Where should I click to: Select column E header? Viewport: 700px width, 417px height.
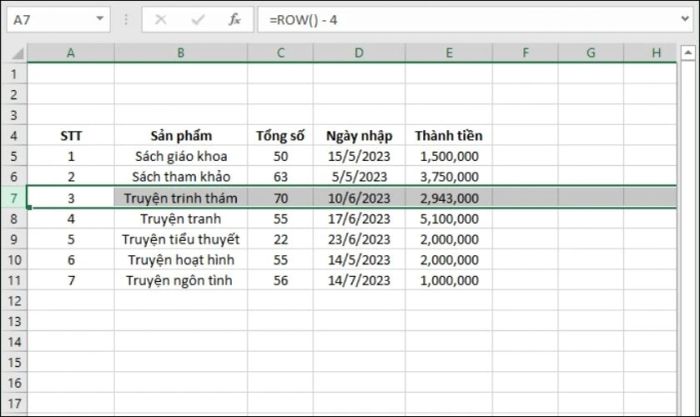tap(449, 53)
